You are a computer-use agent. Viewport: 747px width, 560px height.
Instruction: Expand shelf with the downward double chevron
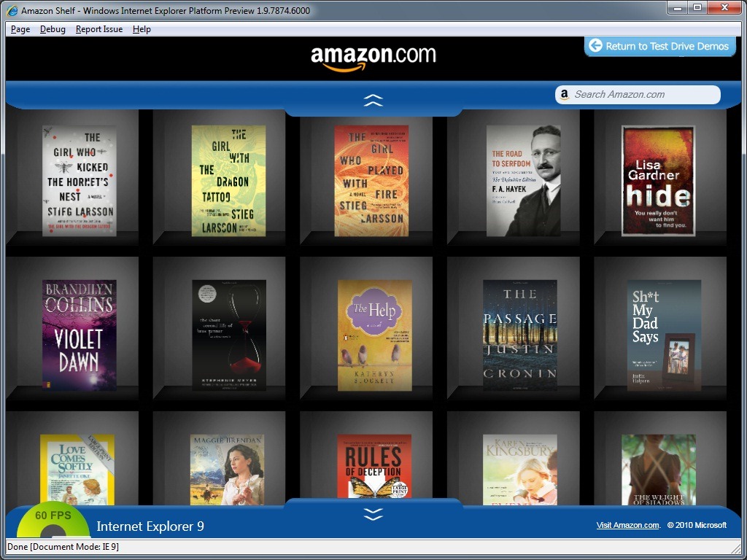[x=373, y=514]
